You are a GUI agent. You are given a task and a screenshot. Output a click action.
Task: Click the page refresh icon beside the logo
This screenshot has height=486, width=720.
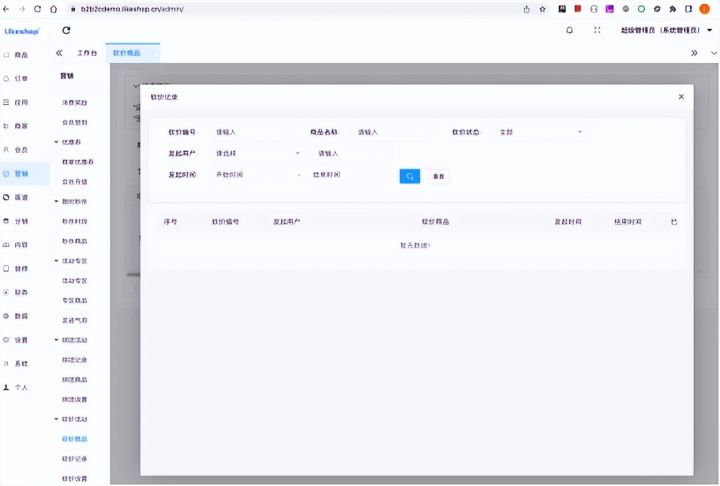[x=66, y=30]
